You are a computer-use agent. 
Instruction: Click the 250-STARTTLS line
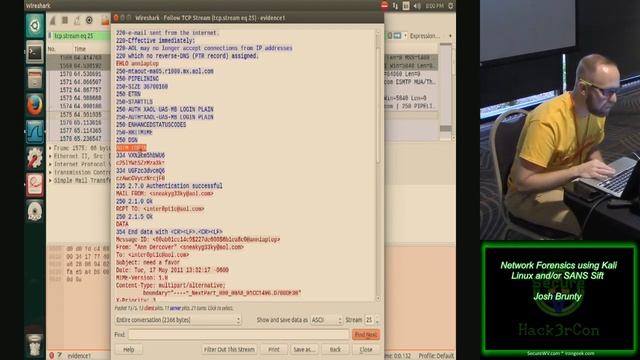pyautogui.click(x=134, y=102)
